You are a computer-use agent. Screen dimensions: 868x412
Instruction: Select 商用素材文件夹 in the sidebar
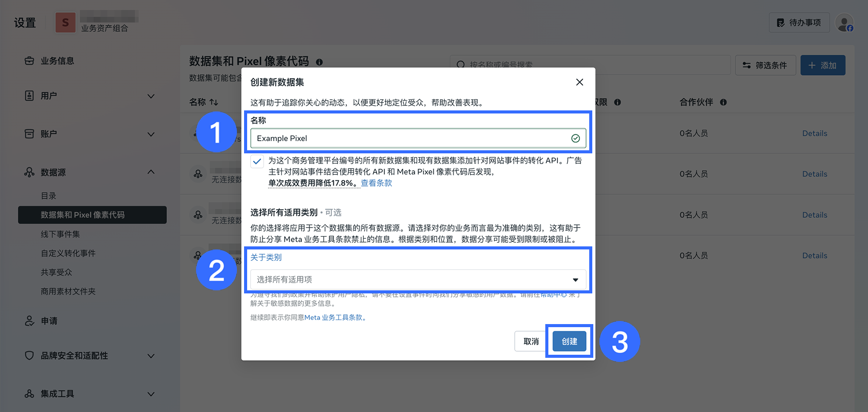(x=68, y=291)
